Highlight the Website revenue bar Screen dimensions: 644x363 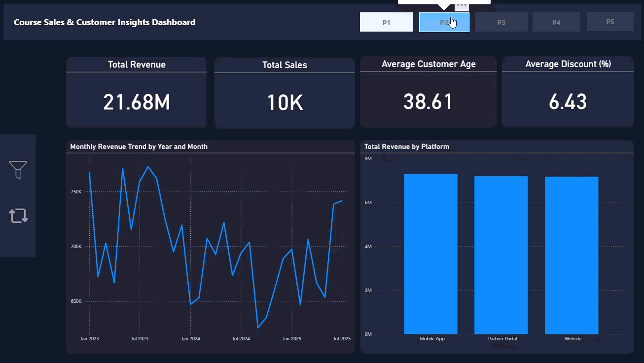point(572,255)
